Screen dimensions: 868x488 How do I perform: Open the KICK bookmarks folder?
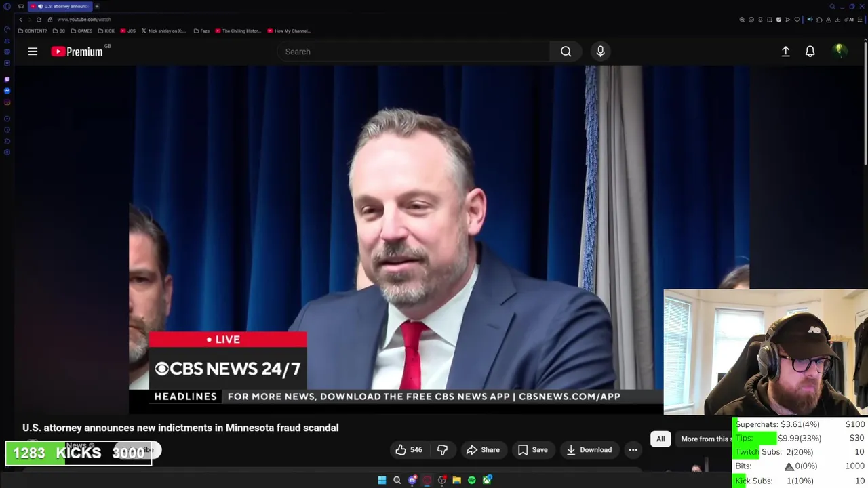[x=106, y=30]
